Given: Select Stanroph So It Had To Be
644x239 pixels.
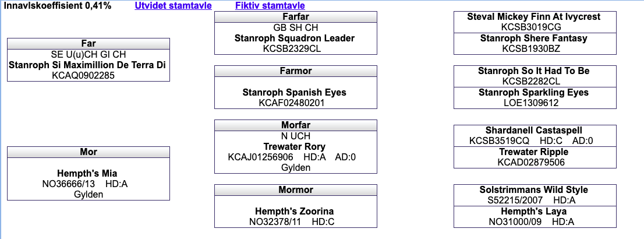Looking at the screenshot, I should click(x=534, y=71).
